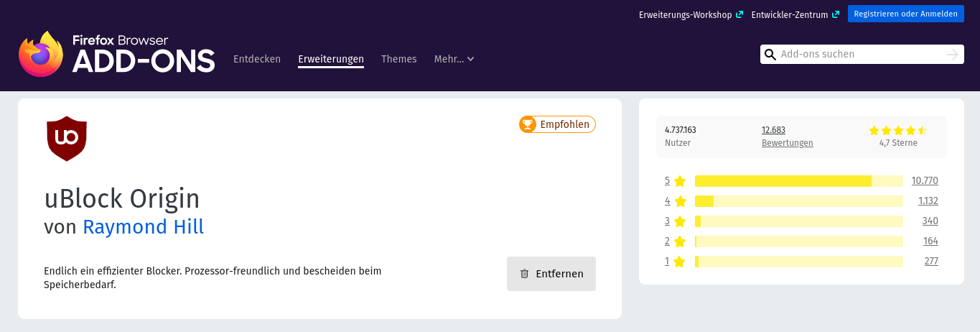
Task: Click the star icon in 4-star row
Action: click(x=680, y=201)
